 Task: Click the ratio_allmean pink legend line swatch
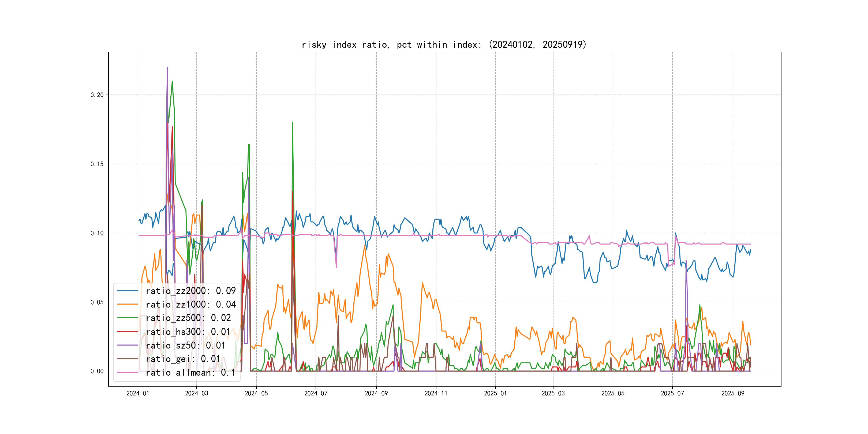(x=127, y=373)
